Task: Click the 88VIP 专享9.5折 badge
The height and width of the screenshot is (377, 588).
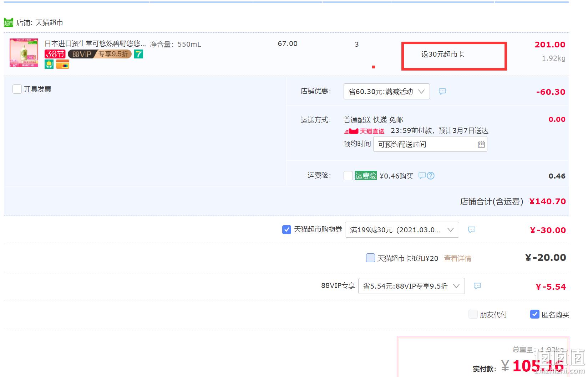Action: (x=100, y=54)
